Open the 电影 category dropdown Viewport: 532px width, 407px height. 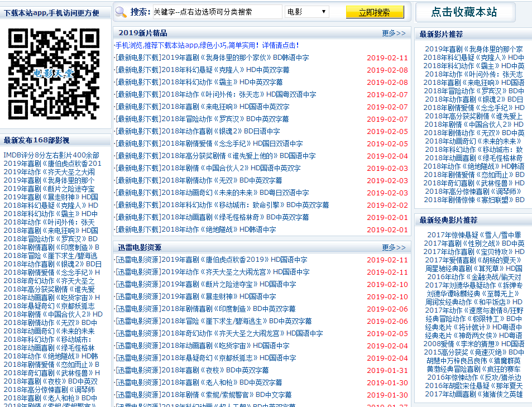pos(307,12)
